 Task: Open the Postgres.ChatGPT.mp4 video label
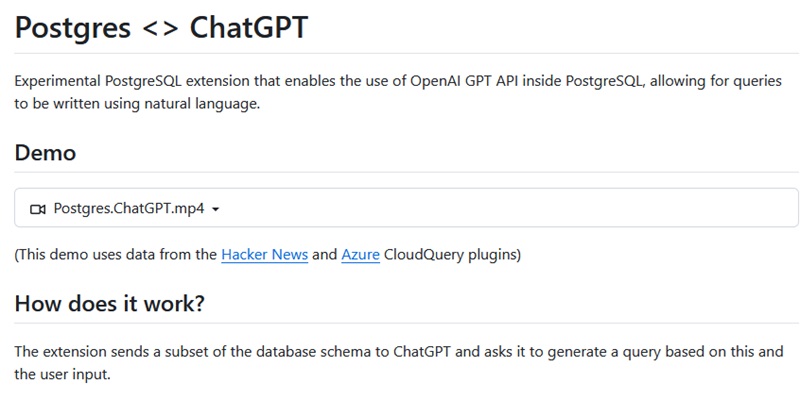click(x=129, y=209)
